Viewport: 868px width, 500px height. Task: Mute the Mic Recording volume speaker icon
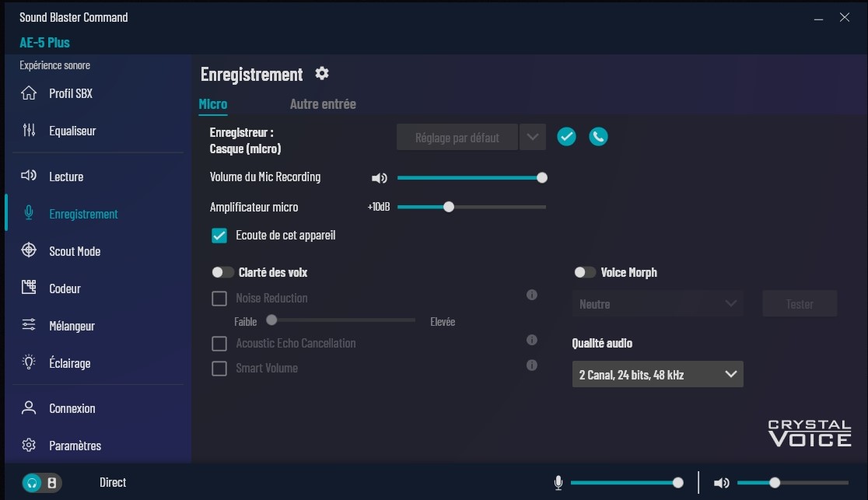point(380,178)
